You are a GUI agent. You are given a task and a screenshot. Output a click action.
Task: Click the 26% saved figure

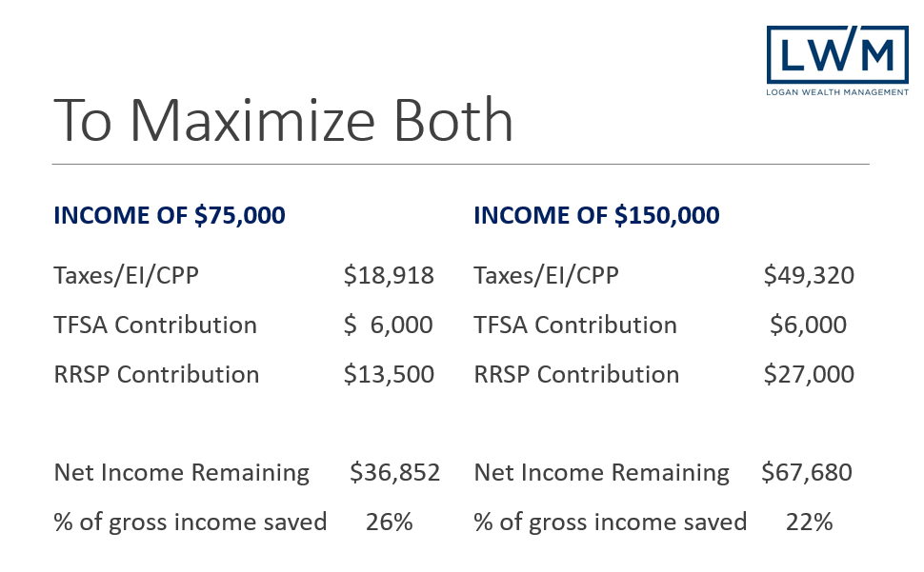point(390,522)
